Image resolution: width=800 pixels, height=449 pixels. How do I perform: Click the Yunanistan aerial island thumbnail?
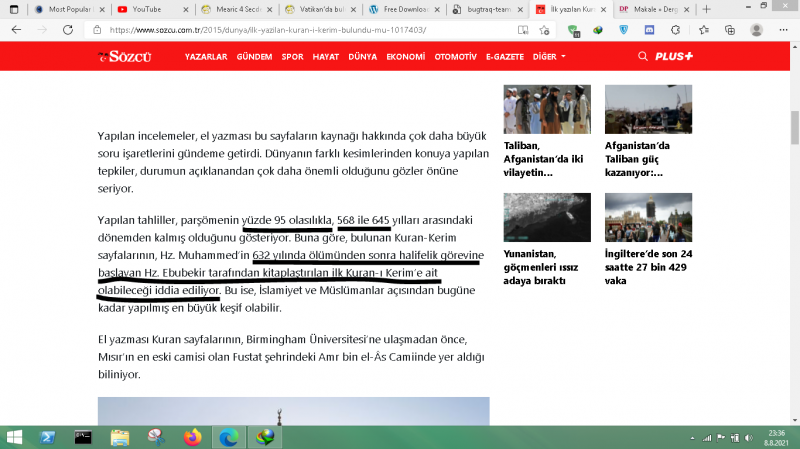click(547, 217)
